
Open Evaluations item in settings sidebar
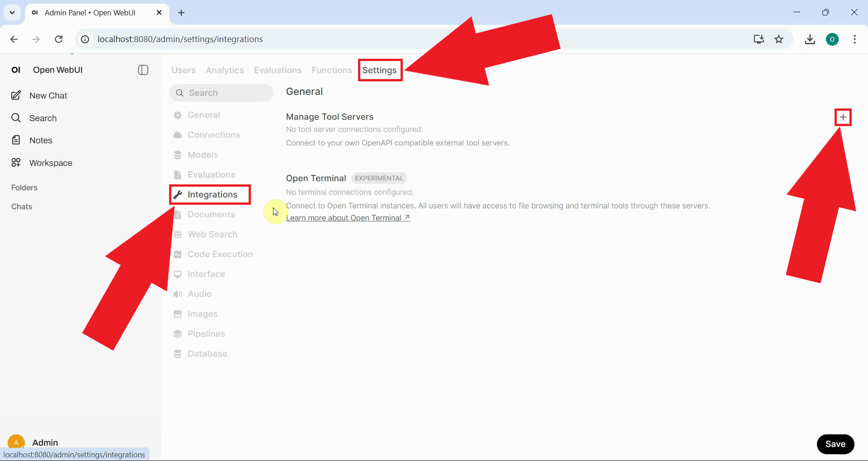[x=204, y=175]
